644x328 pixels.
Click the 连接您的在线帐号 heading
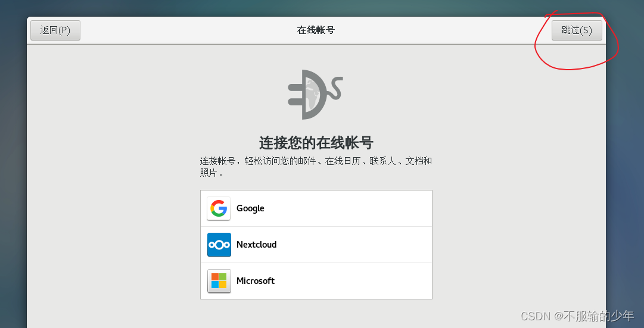coord(316,143)
